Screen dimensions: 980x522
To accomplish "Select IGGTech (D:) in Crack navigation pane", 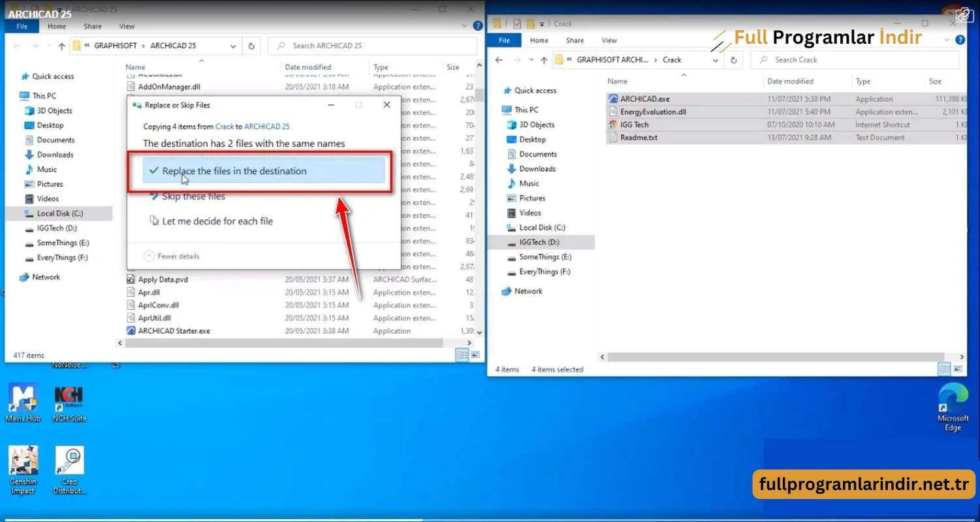I will (x=539, y=242).
